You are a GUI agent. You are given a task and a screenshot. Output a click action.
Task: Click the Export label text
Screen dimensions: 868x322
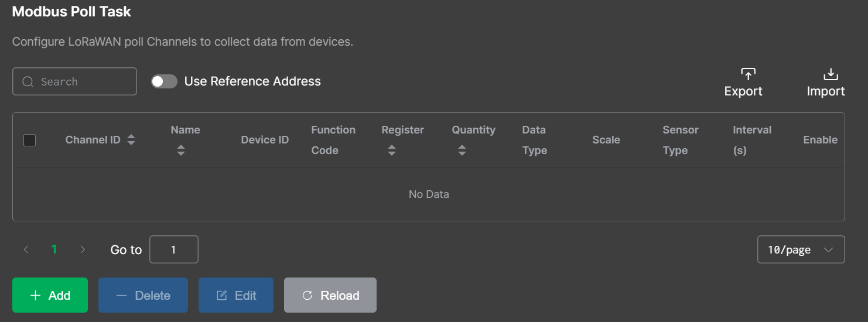coord(743,91)
